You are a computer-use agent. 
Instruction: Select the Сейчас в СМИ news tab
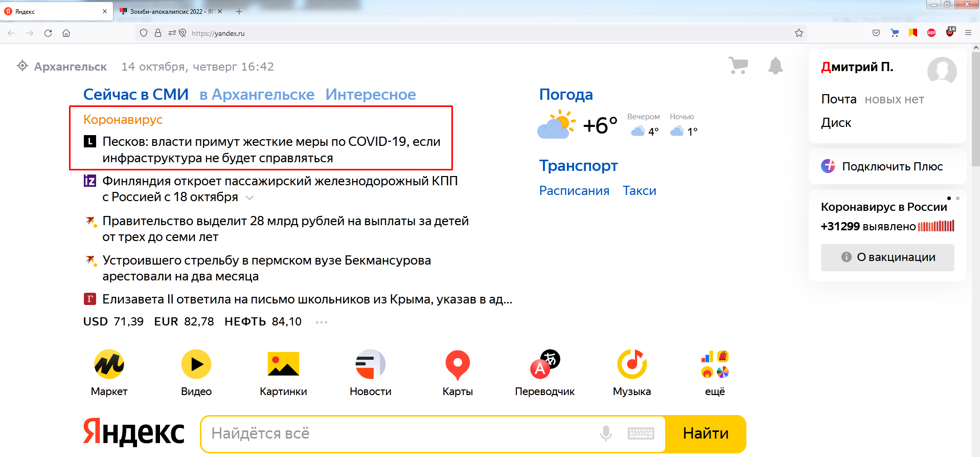136,95
